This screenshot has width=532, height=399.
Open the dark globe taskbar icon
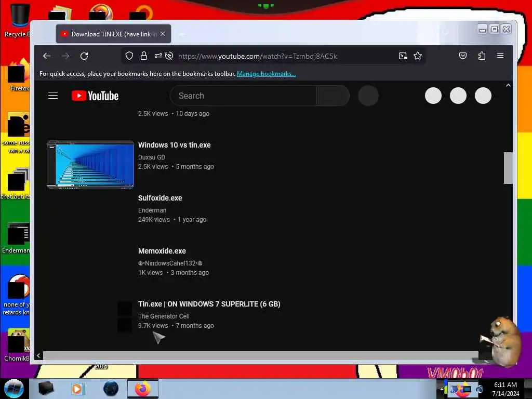coord(111,389)
